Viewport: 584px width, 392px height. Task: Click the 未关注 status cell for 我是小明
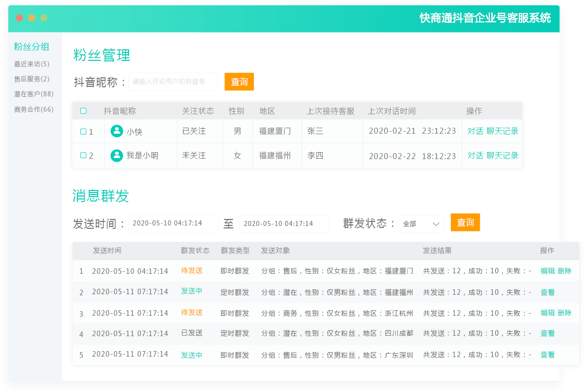pos(194,156)
